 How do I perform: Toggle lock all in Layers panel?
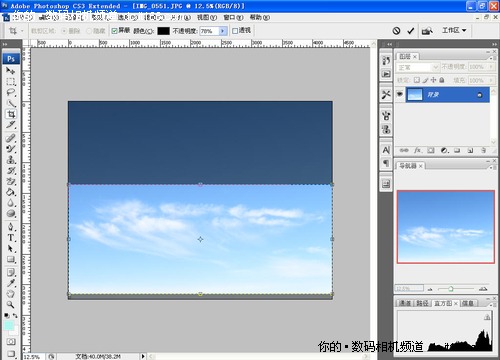[x=442, y=80]
